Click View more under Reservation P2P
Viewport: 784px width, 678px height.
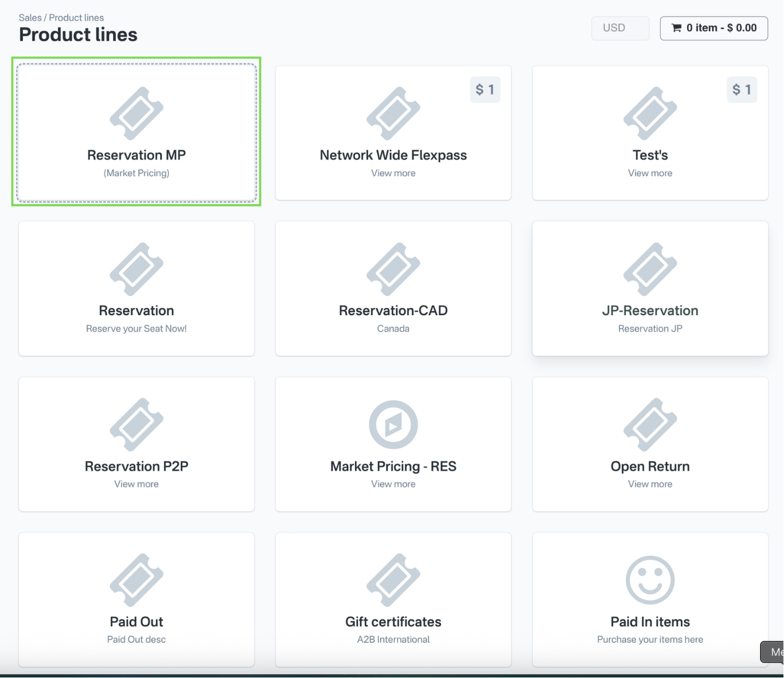coord(136,483)
